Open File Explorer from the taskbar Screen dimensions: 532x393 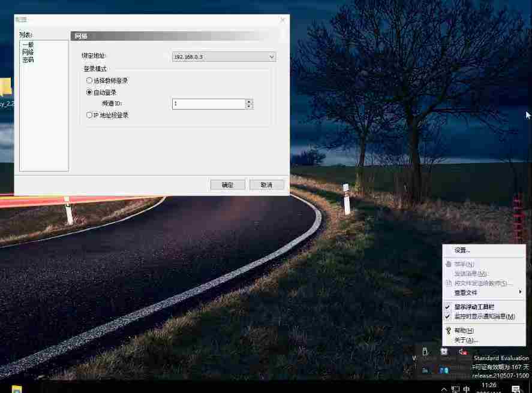[x=17, y=389]
